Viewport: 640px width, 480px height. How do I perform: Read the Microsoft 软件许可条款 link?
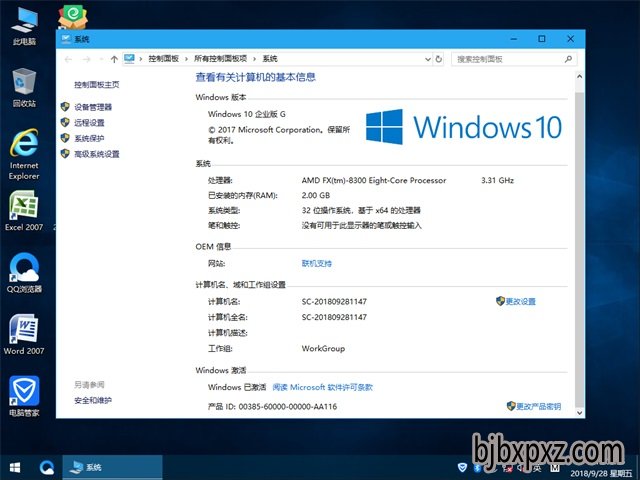[322, 387]
